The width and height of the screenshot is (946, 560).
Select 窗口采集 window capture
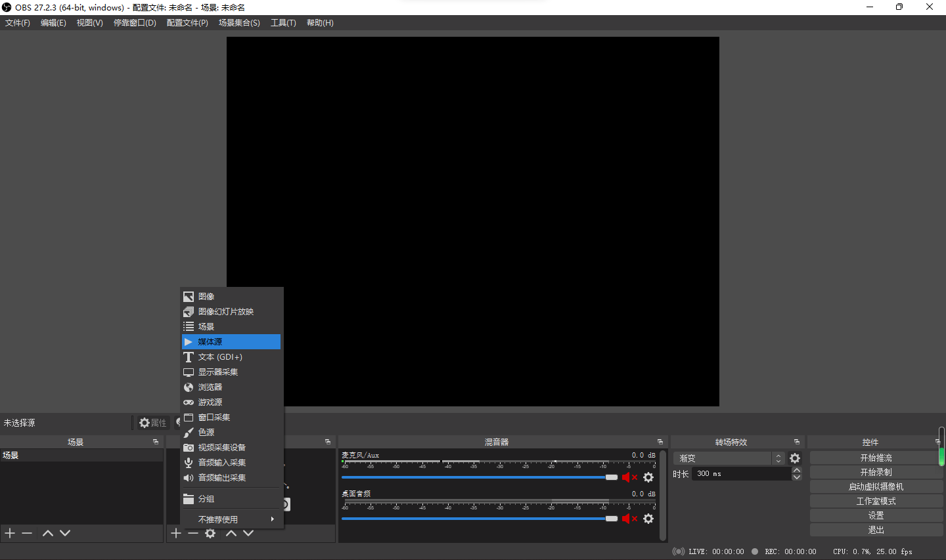231,417
